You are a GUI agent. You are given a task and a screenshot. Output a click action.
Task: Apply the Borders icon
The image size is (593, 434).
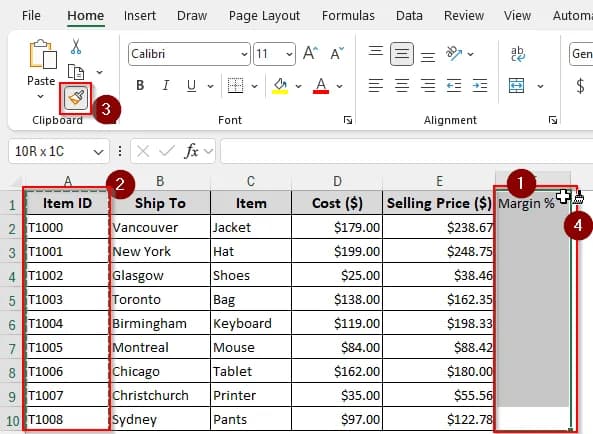[x=235, y=86]
